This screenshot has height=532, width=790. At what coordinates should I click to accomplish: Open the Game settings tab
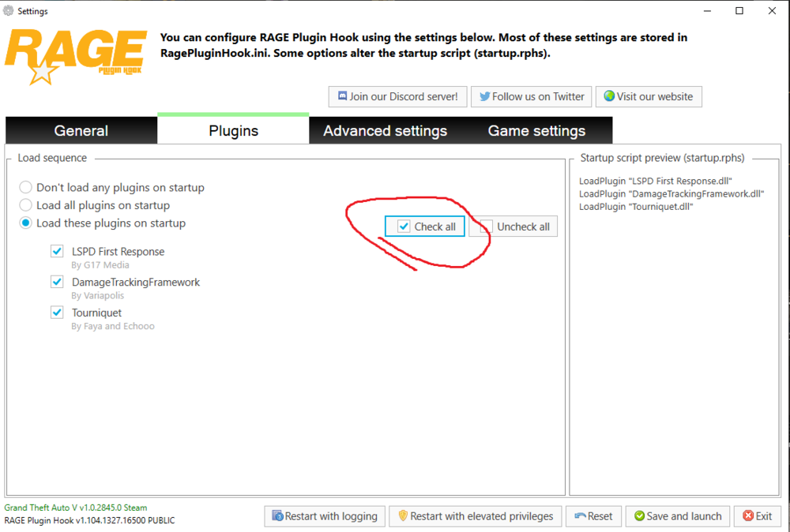click(536, 130)
